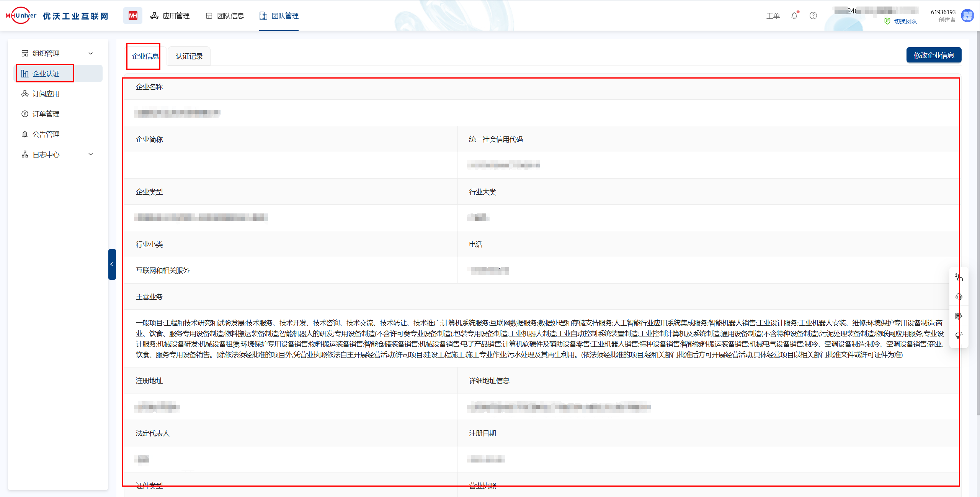Expand the 日志中心 menu chevron
This screenshot has height=497, width=980.
click(x=91, y=154)
